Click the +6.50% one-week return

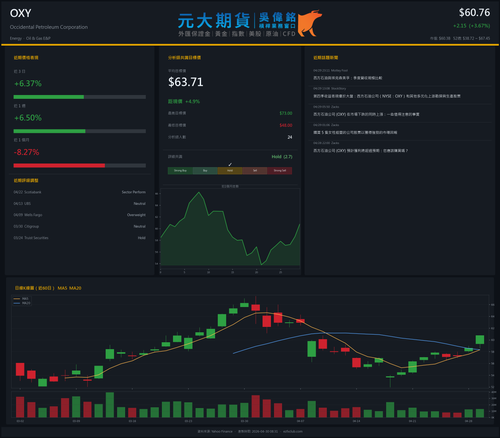[x=28, y=118]
